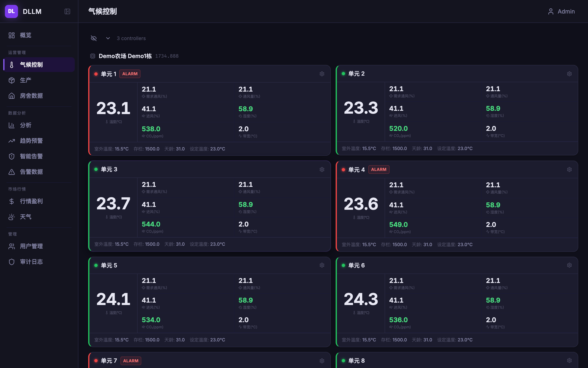Click the 单元 6 card title
This screenshot has width=588, height=368.
[356, 265]
